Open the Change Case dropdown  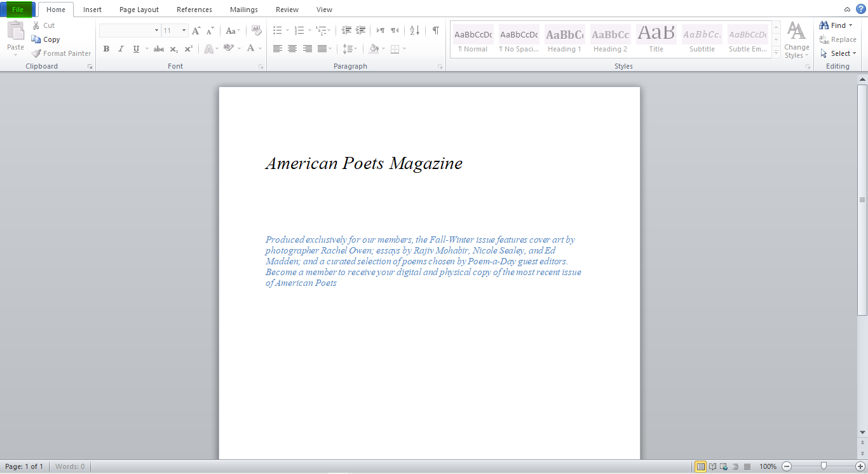233,30
